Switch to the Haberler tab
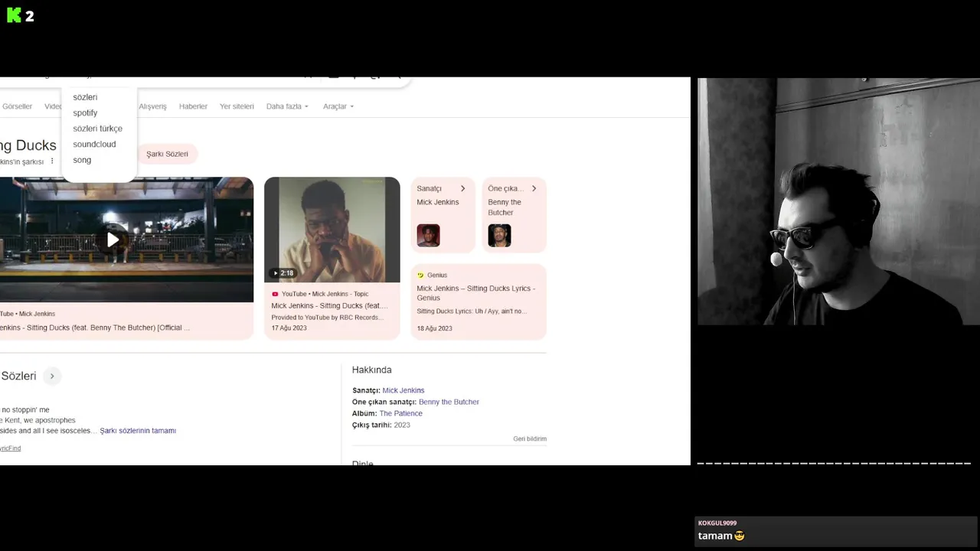Screen dimensions: 980x551 [x=193, y=106]
